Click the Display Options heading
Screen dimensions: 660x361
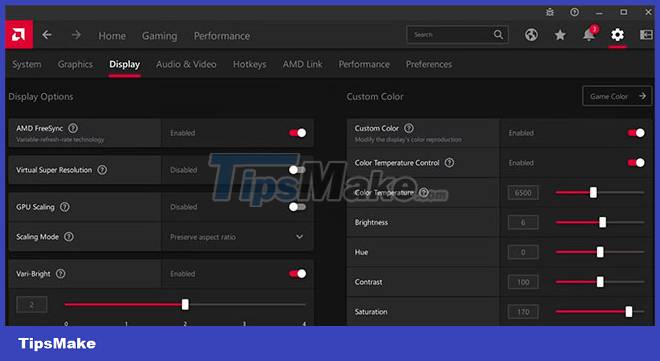(x=41, y=96)
